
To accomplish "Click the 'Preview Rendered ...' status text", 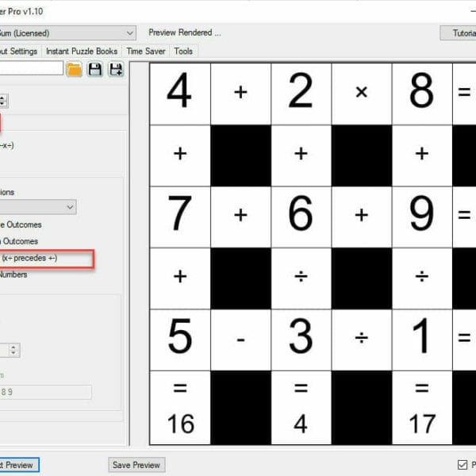I will click(185, 33).
